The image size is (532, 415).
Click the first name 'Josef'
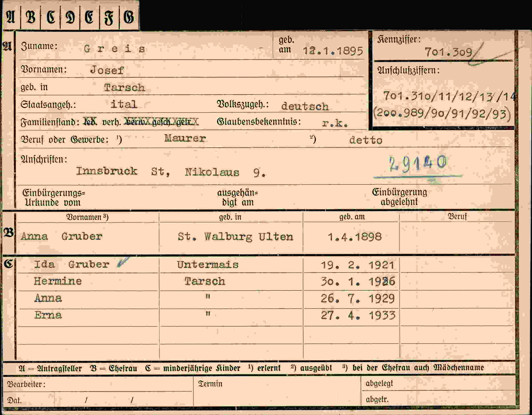pyautogui.click(x=107, y=70)
